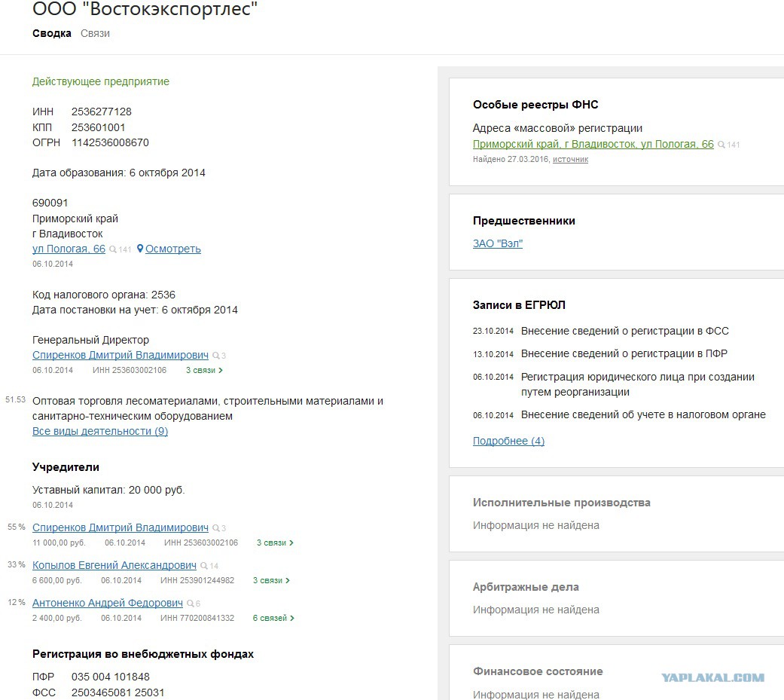Click search icon next to ул Пологая address
Viewport: 784px width, 700px height.
113,249
